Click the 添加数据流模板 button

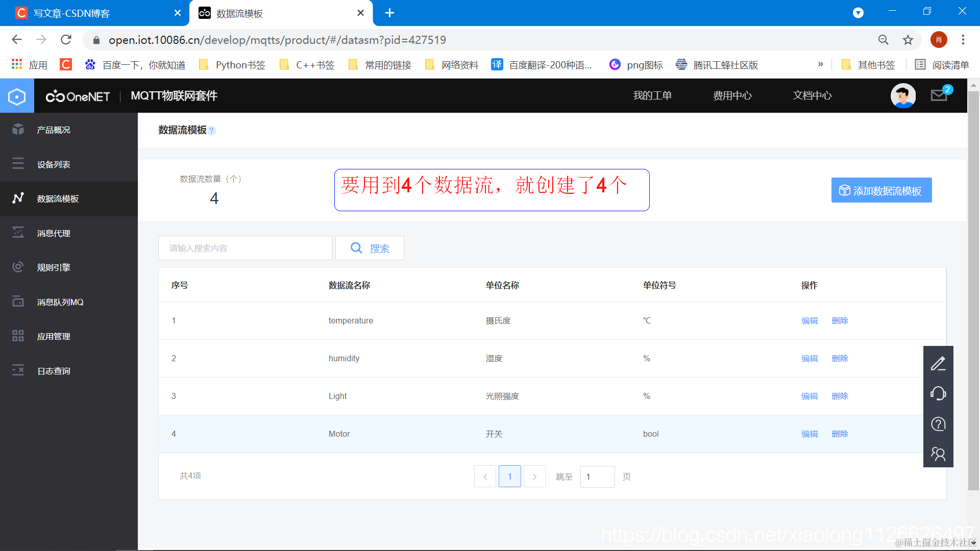tap(881, 190)
